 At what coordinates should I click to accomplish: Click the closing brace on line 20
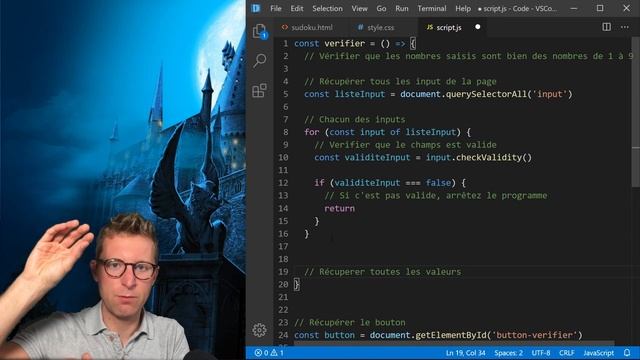(296, 284)
